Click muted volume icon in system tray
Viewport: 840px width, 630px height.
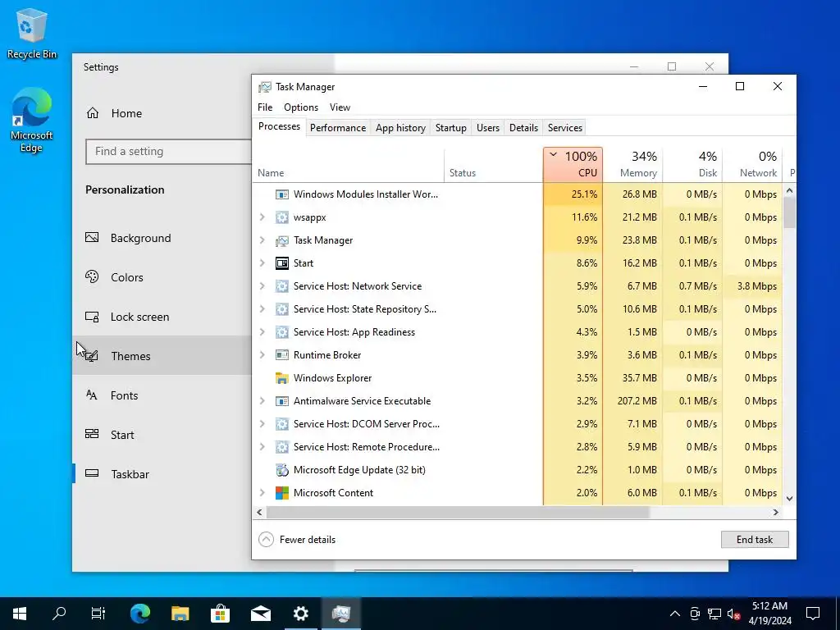[x=734, y=614]
